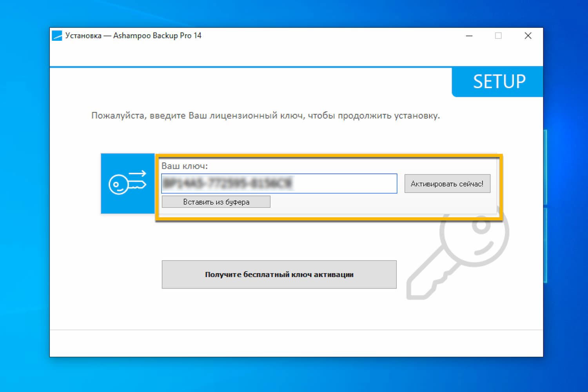The height and width of the screenshot is (392, 588).
Task: Select the license key input field
Action: click(279, 183)
